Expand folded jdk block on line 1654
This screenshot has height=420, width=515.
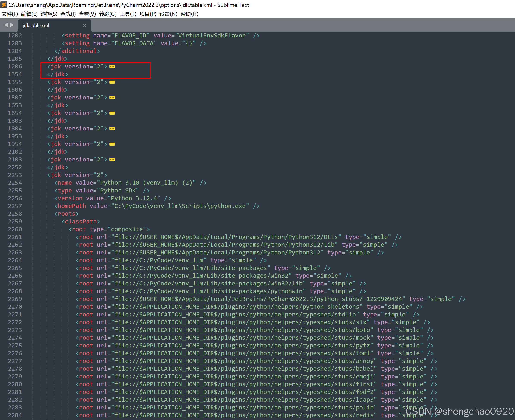(x=112, y=113)
